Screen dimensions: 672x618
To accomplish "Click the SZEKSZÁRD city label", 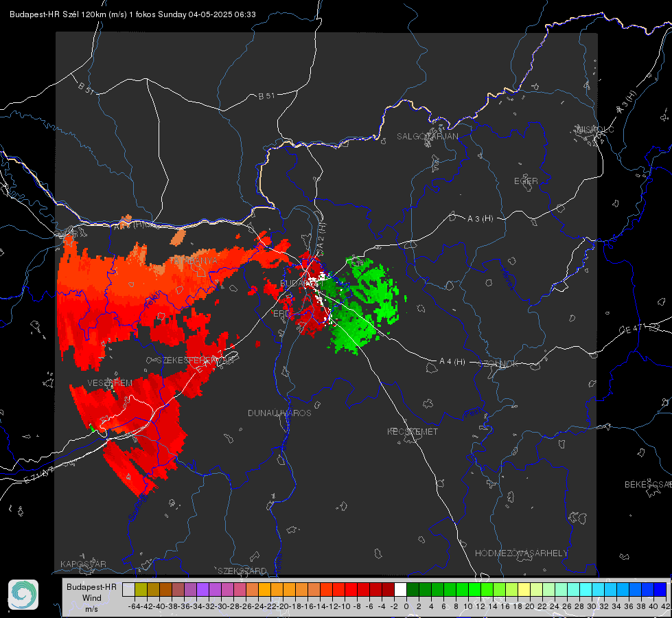I will coord(242,571).
